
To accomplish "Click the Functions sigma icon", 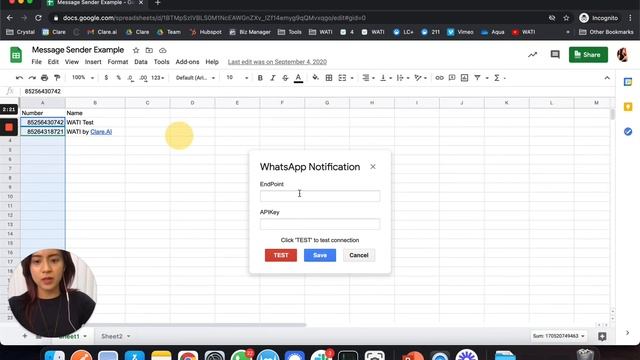I will point(497,78).
